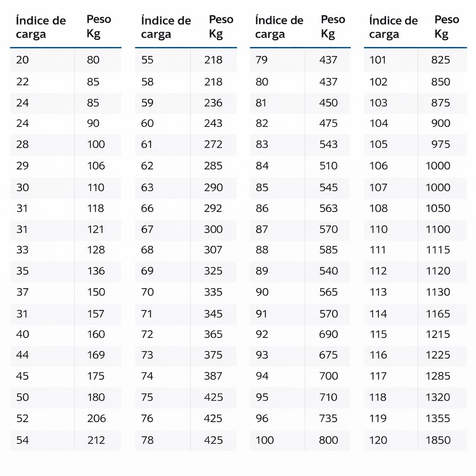Image resolution: width=476 pixels, height=476 pixels.
Task: Click the 1850 kg weight cell
Action: (438, 440)
